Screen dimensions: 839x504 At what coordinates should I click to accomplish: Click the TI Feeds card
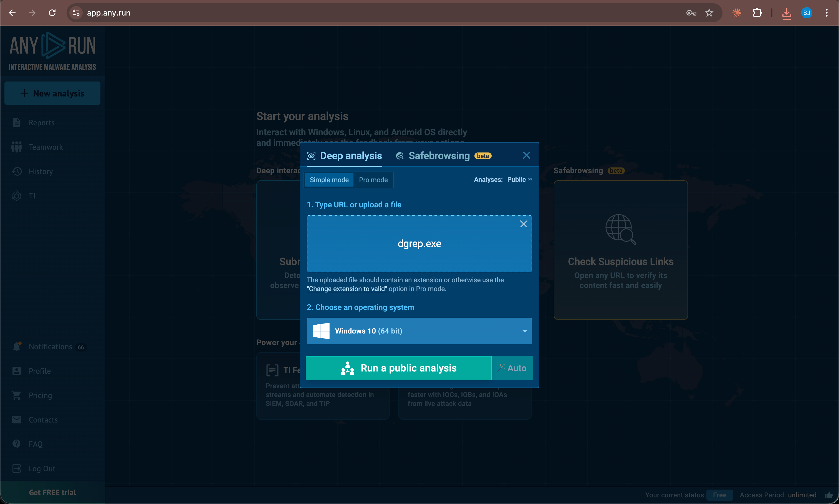pos(322,386)
